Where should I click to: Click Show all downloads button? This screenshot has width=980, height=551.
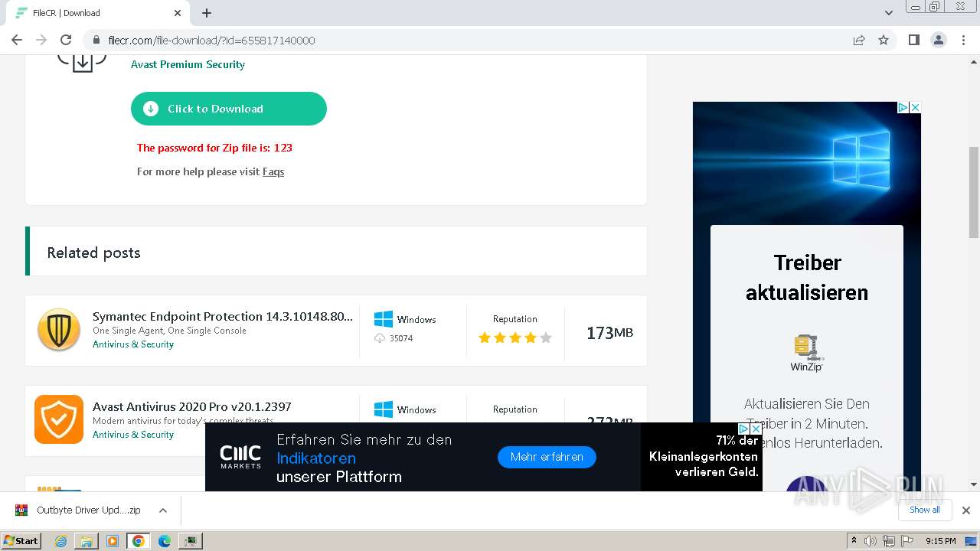(x=925, y=510)
